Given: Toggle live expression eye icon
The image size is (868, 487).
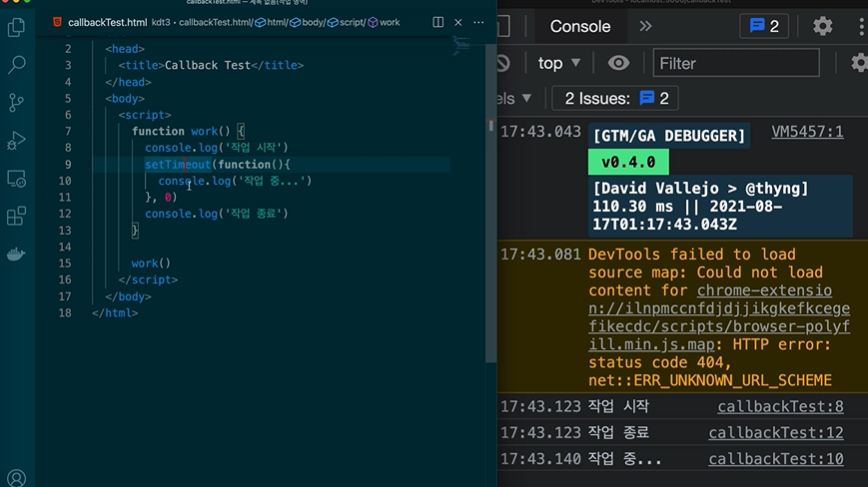Looking at the screenshot, I should tap(618, 63).
